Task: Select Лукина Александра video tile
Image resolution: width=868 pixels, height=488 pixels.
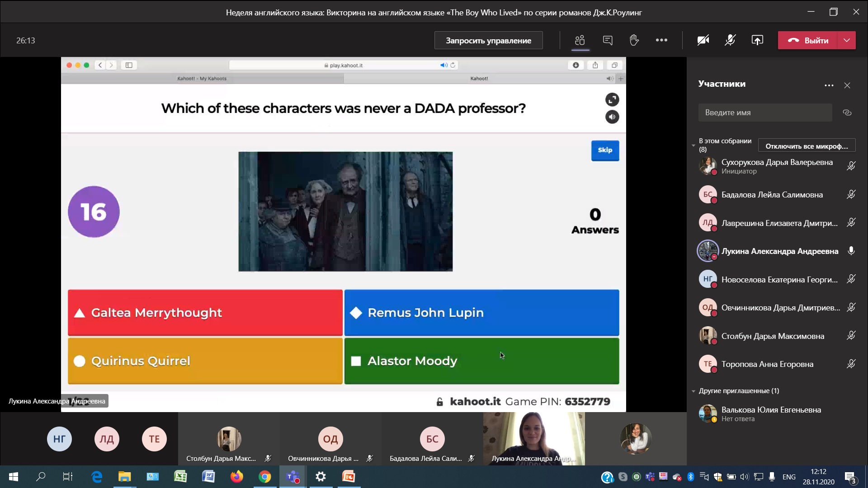Action: click(534, 438)
